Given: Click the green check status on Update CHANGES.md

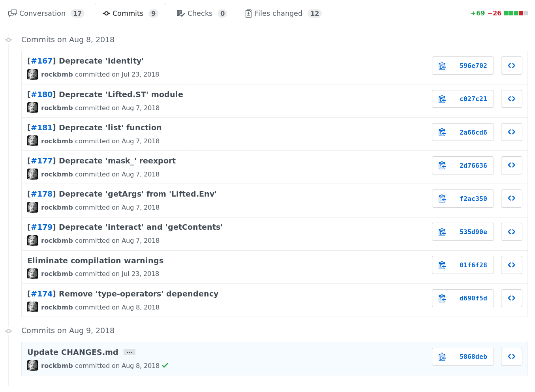Looking at the screenshot, I should 165,365.
